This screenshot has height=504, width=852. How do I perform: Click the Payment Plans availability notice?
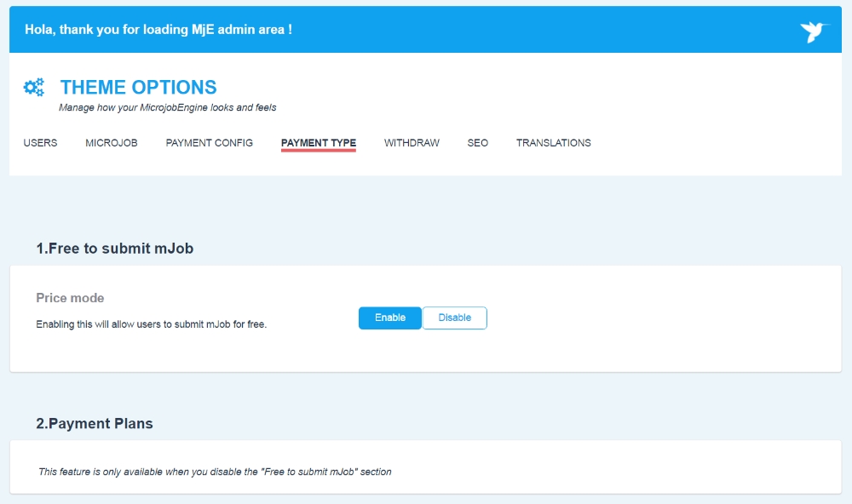point(215,472)
